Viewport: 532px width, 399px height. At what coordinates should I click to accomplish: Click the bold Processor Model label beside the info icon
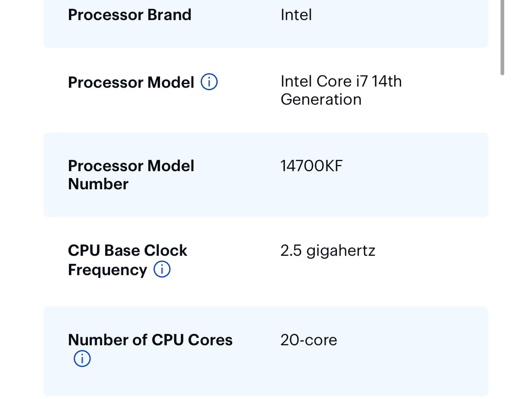[x=131, y=82]
